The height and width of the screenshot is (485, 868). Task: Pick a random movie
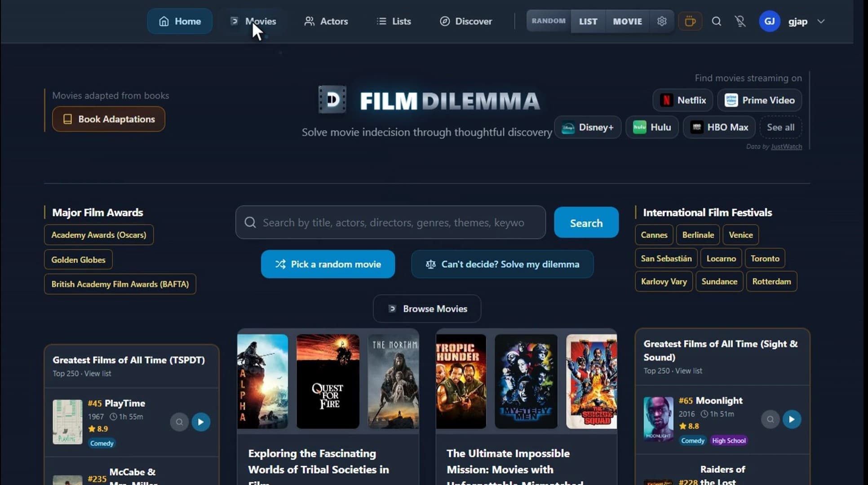point(328,264)
